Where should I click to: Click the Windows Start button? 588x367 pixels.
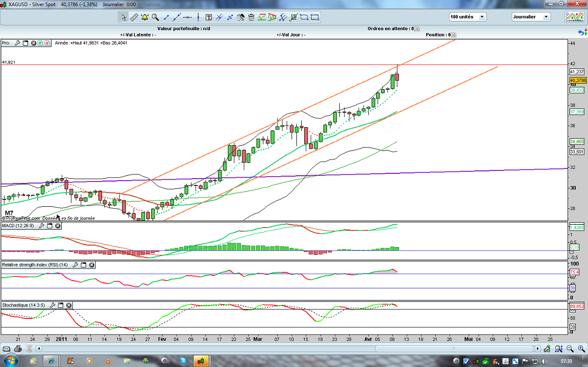point(9,361)
